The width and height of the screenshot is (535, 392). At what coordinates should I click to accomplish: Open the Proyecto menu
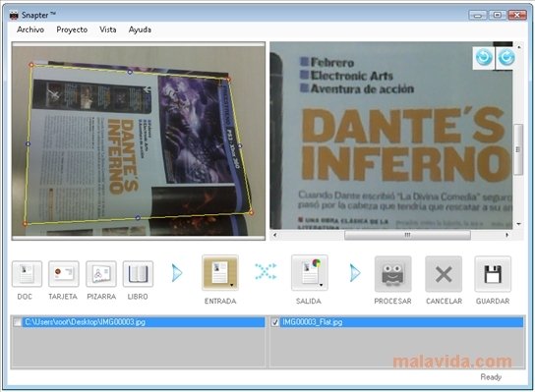72,29
